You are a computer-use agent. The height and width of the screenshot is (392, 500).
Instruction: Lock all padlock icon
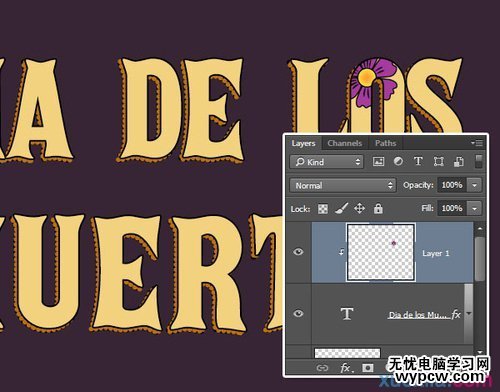pyautogui.click(x=378, y=209)
